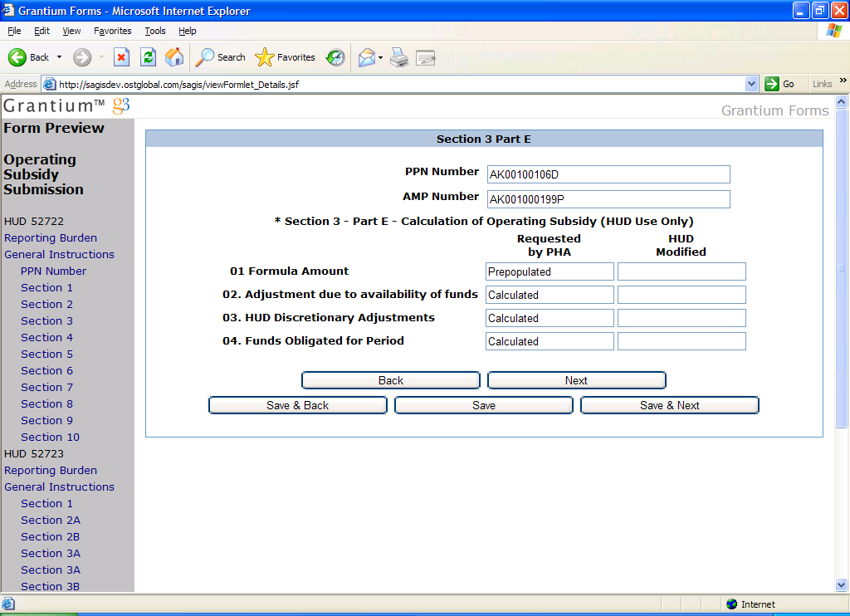Viewport: 850px width, 616px height.
Task: Click the form Next button
Action: coord(576,381)
